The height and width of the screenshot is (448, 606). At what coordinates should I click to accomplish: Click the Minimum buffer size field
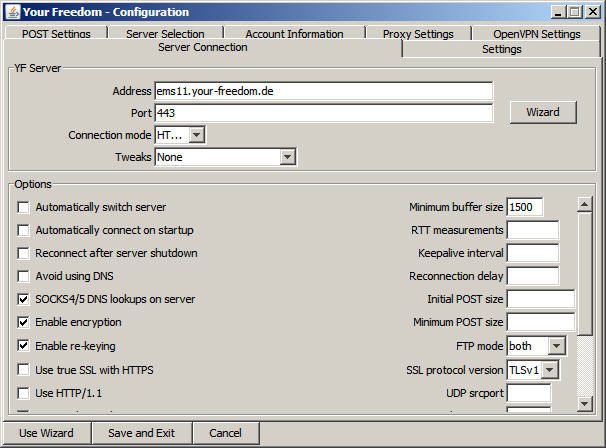coord(524,208)
